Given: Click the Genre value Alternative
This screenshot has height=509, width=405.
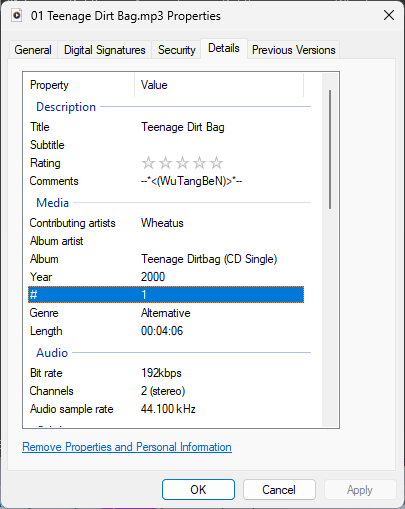Looking at the screenshot, I should pos(166,313).
